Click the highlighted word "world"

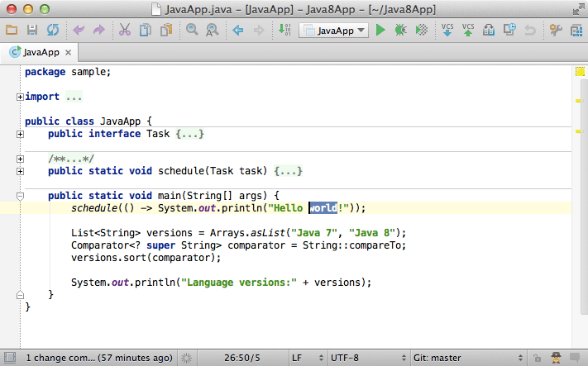323,208
